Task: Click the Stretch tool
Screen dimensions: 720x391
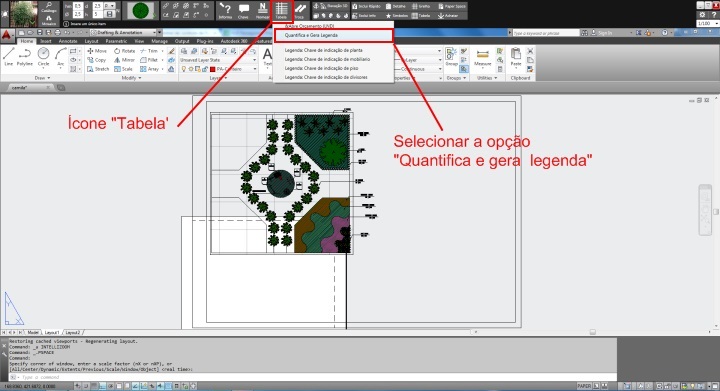Action: click(98, 69)
